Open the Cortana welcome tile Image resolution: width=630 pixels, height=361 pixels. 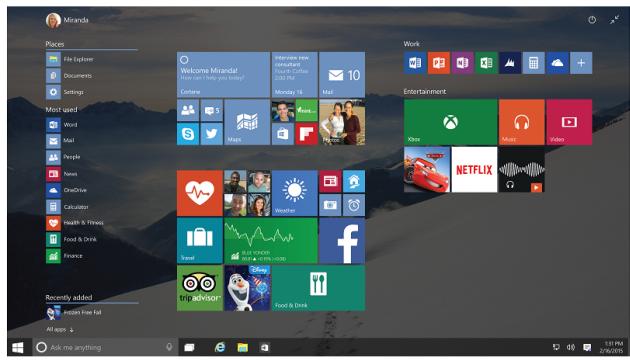[223, 74]
